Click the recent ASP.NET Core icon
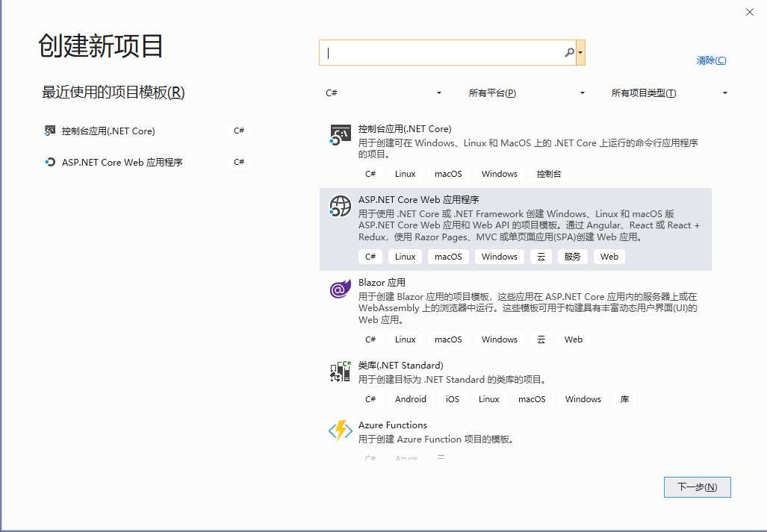This screenshot has width=767, height=532. [x=49, y=162]
